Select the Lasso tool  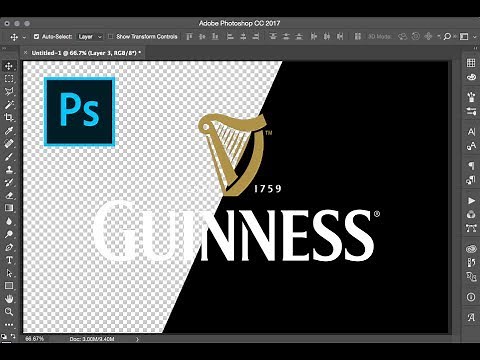coord(9,92)
